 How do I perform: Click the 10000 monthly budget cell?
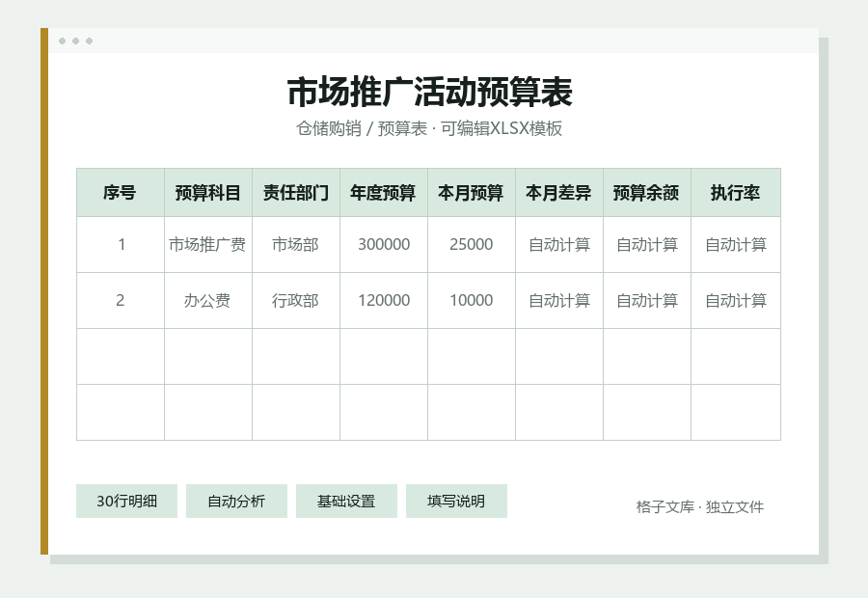click(x=471, y=301)
